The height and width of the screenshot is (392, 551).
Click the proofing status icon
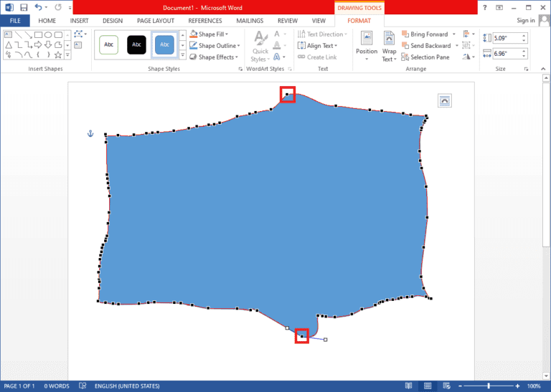pos(83,386)
